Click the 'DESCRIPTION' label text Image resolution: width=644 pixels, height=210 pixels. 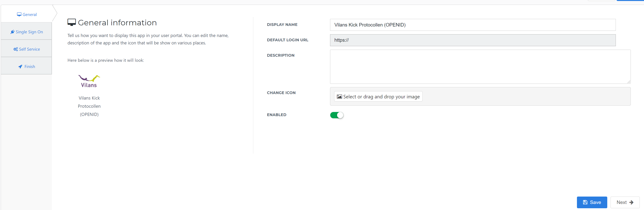pos(280,55)
